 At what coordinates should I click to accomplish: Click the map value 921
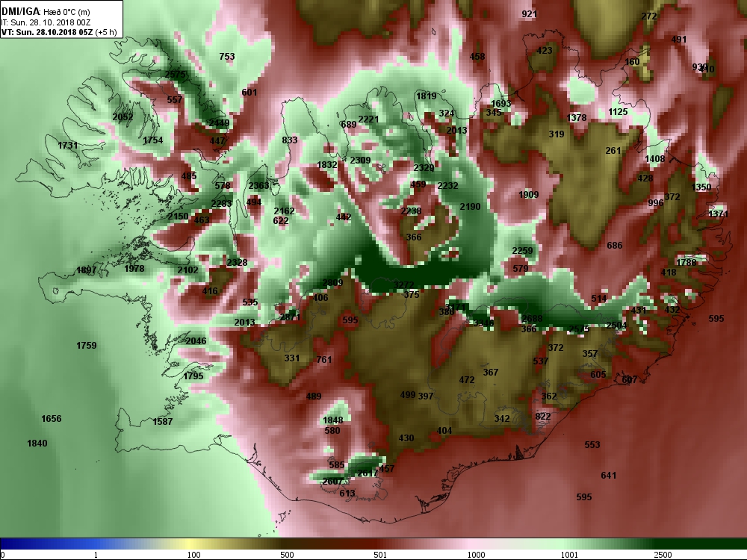tap(530, 13)
